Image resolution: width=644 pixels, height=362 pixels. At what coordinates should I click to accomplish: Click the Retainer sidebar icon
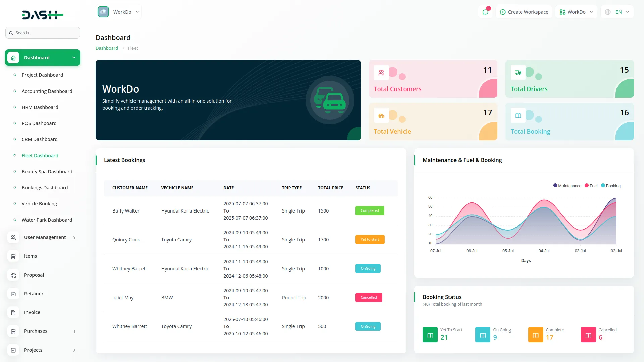click(13, 294)
